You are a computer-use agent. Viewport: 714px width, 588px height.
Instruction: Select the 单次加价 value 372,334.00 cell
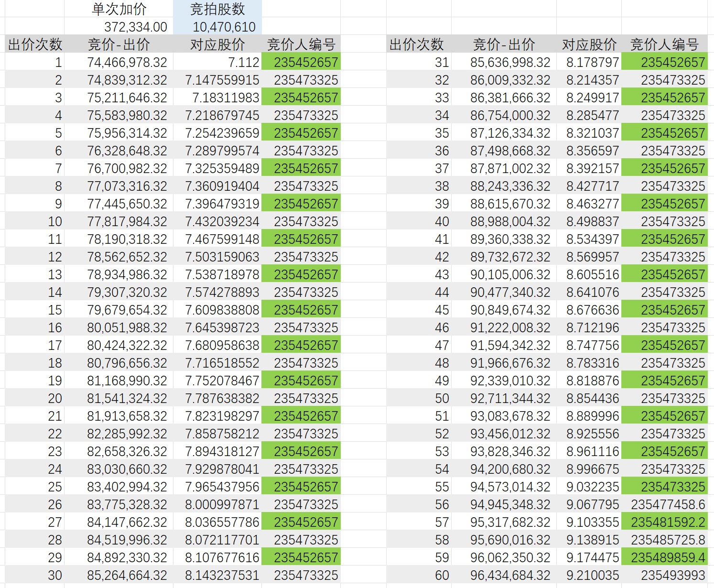click(119, 27)
